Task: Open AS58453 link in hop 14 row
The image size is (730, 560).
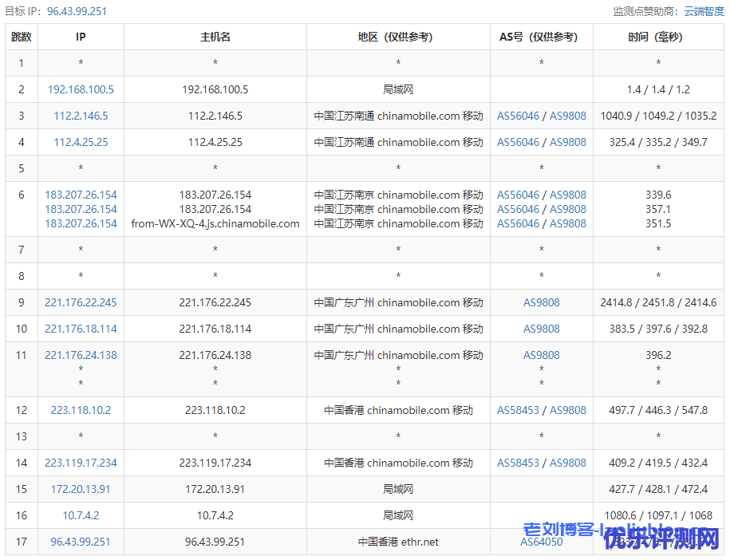Action: click(x=519, y=463)
